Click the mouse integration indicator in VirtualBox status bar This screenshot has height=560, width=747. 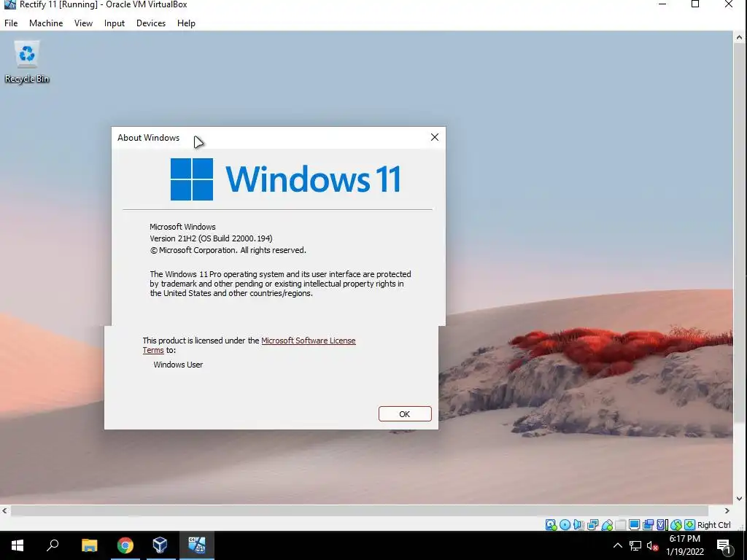676,525
